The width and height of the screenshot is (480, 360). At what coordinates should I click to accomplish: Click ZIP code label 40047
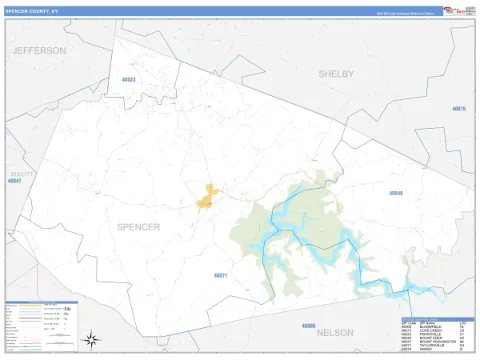click(15, 181)
